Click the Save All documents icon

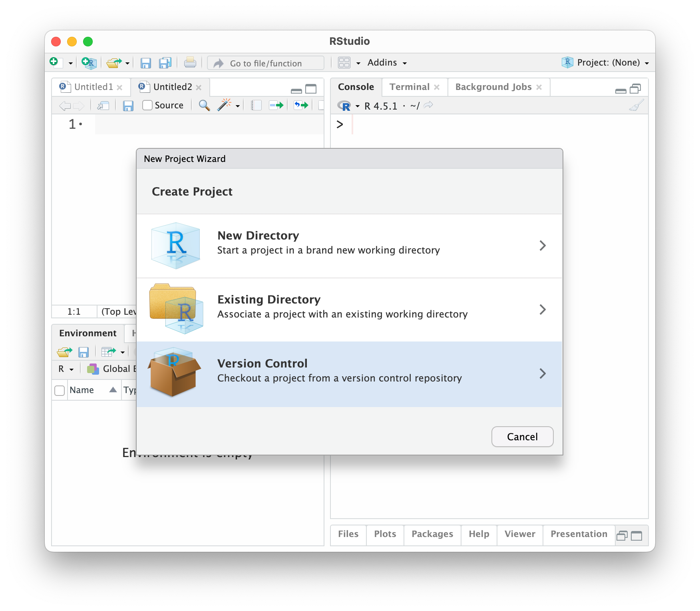[165, 63]
